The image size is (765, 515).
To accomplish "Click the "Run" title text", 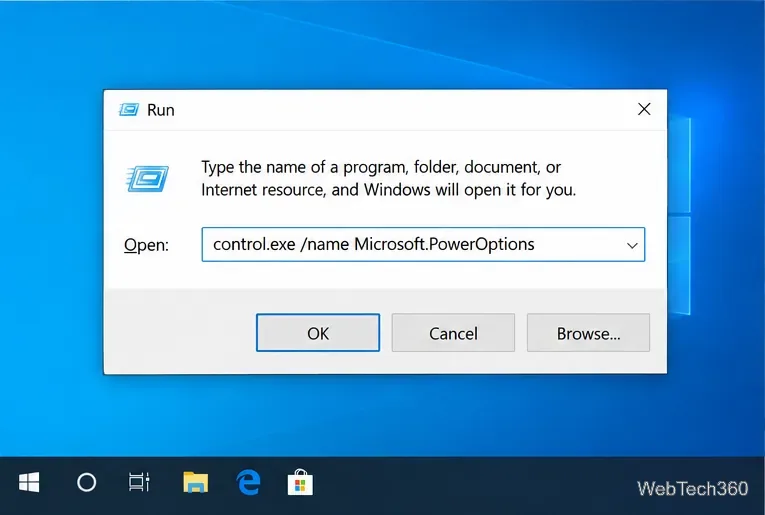I will (x=161, y=110).
